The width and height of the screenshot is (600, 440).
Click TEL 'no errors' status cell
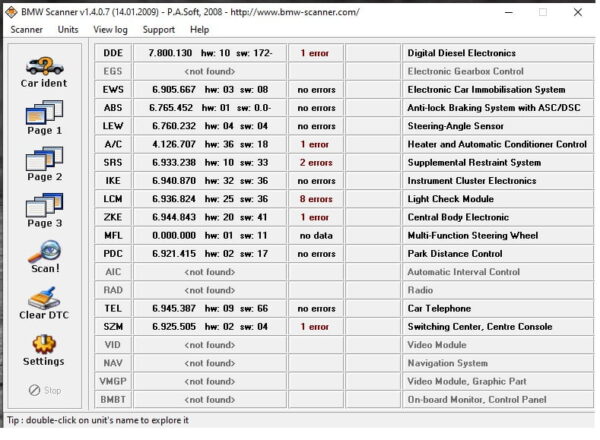[x=316, y=308]
